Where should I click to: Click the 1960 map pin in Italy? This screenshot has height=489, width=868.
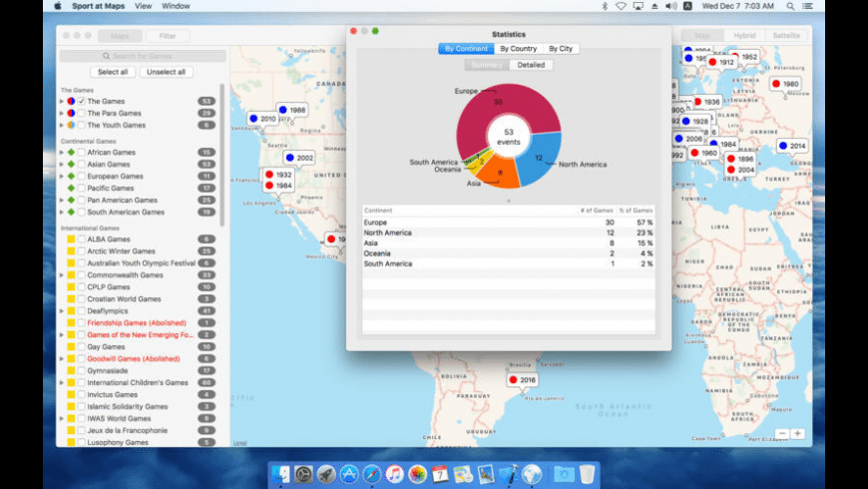click(704, 153)
